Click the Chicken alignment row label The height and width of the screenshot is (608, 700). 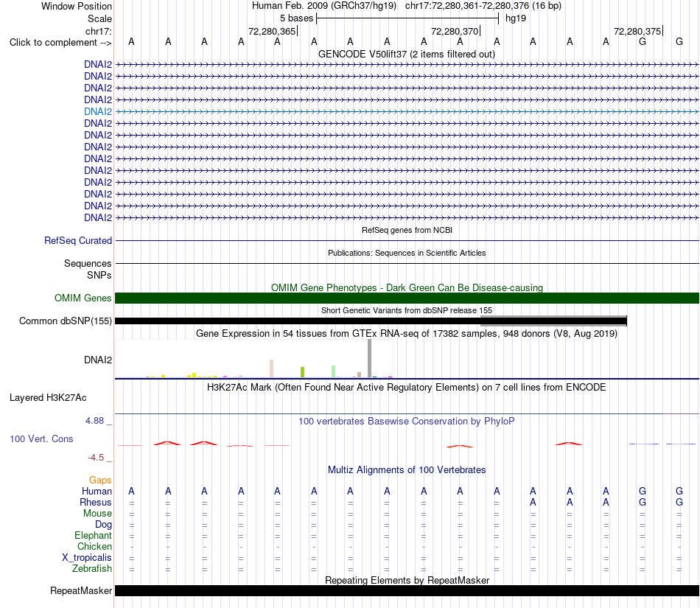94,547
